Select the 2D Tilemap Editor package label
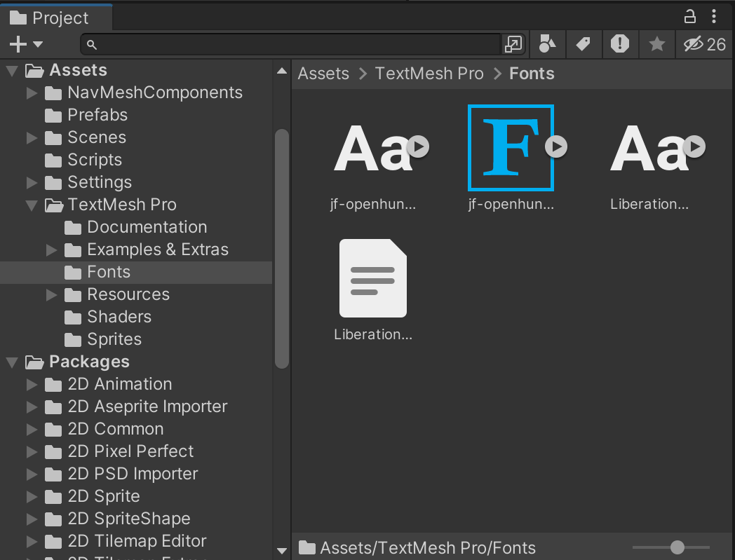The image size is (735, 560). [x=137, y=541]
